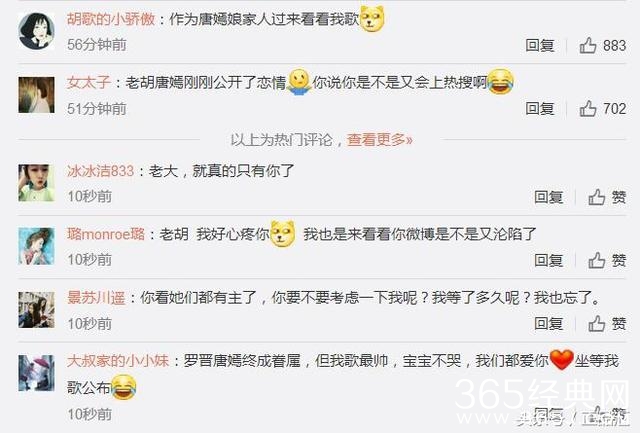
Task: Open username link 冰冰洁833
Action: (101, 171)
